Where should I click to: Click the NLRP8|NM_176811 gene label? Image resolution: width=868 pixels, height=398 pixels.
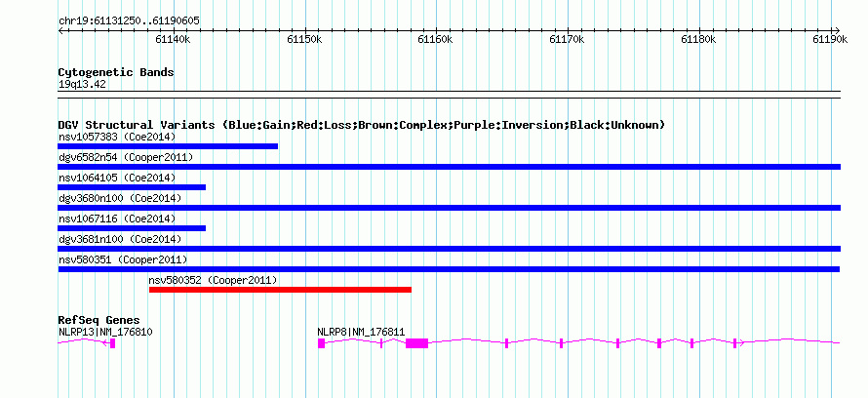point(361,332)
